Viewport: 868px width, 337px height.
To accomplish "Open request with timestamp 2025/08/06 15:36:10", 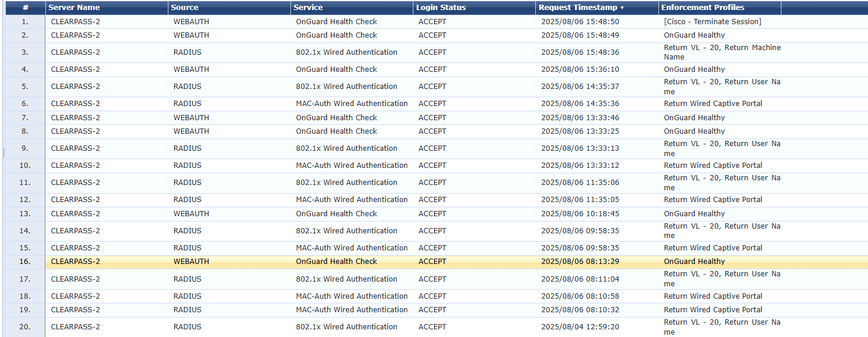I will tap(580, 70).
